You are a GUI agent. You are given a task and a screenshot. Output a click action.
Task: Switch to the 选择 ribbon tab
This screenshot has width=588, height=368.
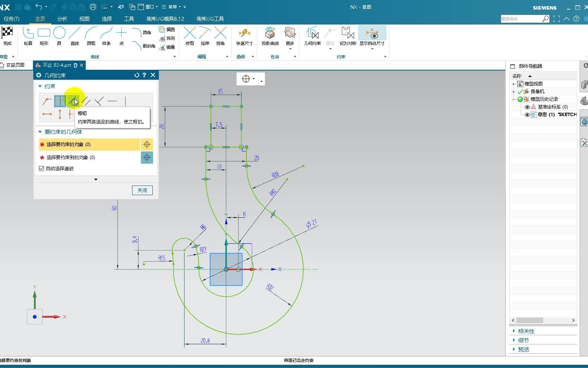pos(107,19)
